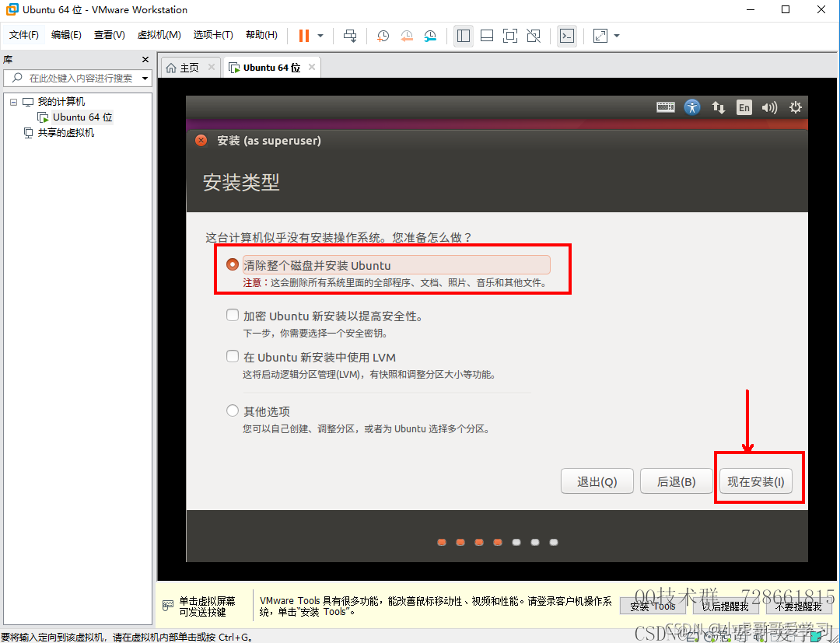Open the 选项卡(T) menu
Screen dimensions: 840x643
213,35
